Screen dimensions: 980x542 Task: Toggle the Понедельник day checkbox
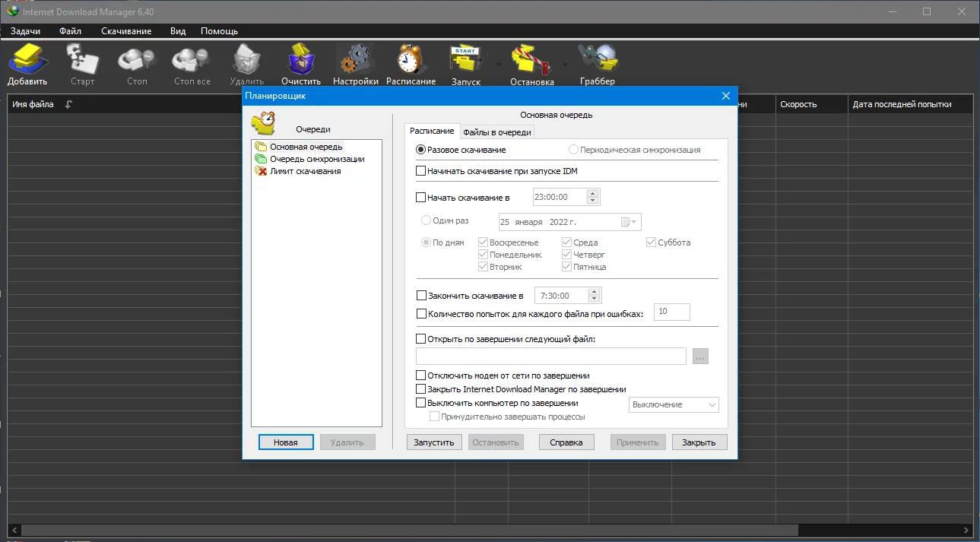[x=483, y=255]
